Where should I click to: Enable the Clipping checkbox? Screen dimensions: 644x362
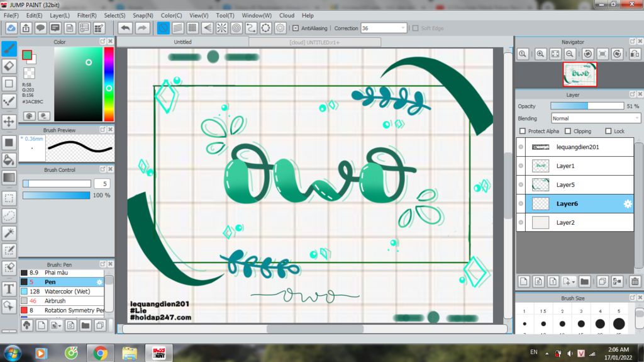[568, 131]
